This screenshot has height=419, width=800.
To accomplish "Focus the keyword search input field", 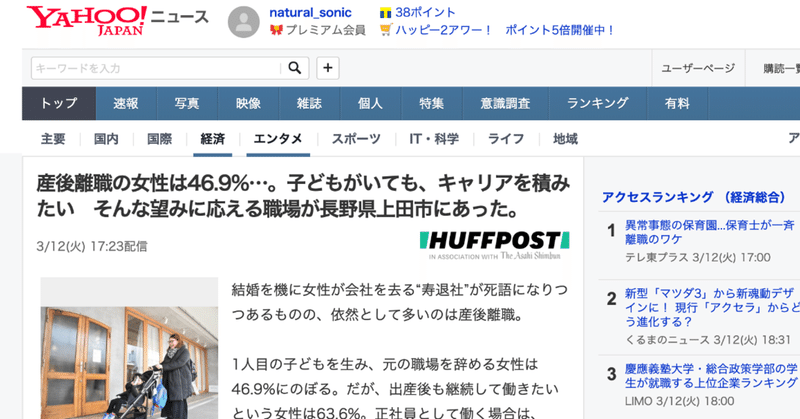I will (156, 68).
